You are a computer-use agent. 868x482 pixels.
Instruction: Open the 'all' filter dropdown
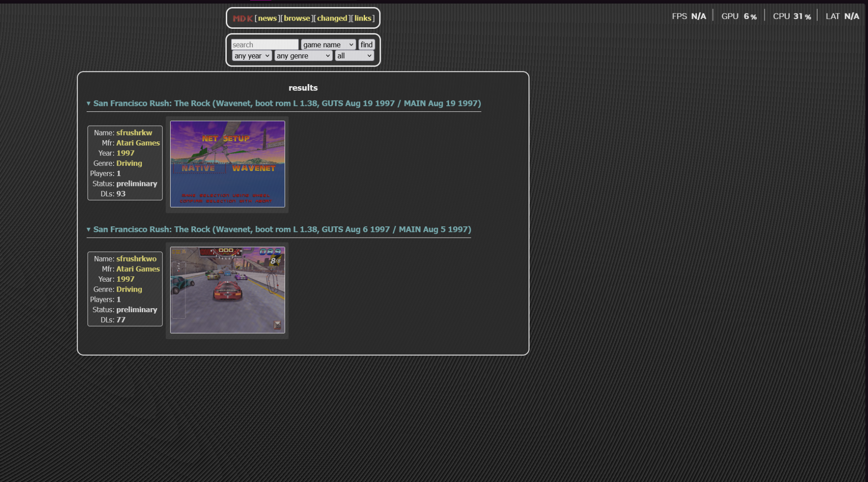[x=354, y=56]
